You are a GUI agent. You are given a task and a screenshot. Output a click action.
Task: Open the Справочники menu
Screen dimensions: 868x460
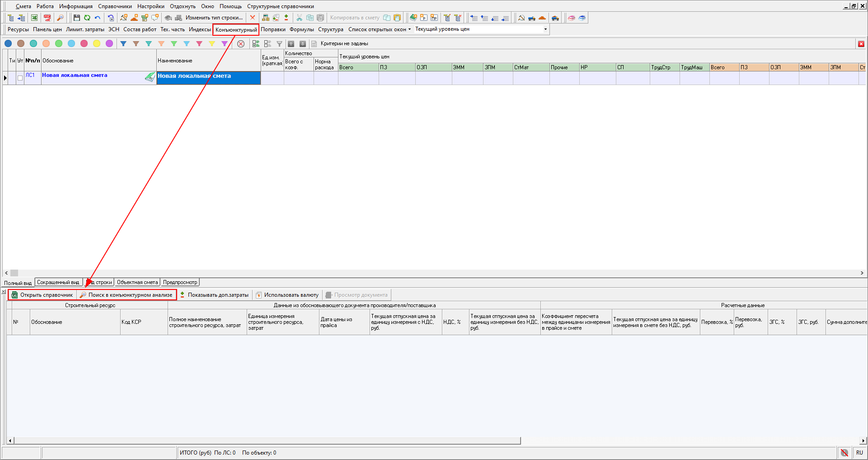pos(115,6)
